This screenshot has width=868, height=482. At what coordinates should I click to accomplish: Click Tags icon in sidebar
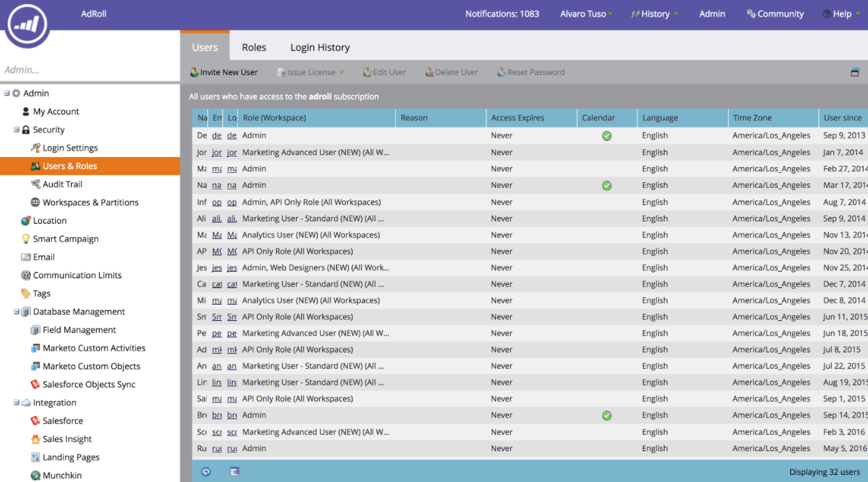coord(26,293)
